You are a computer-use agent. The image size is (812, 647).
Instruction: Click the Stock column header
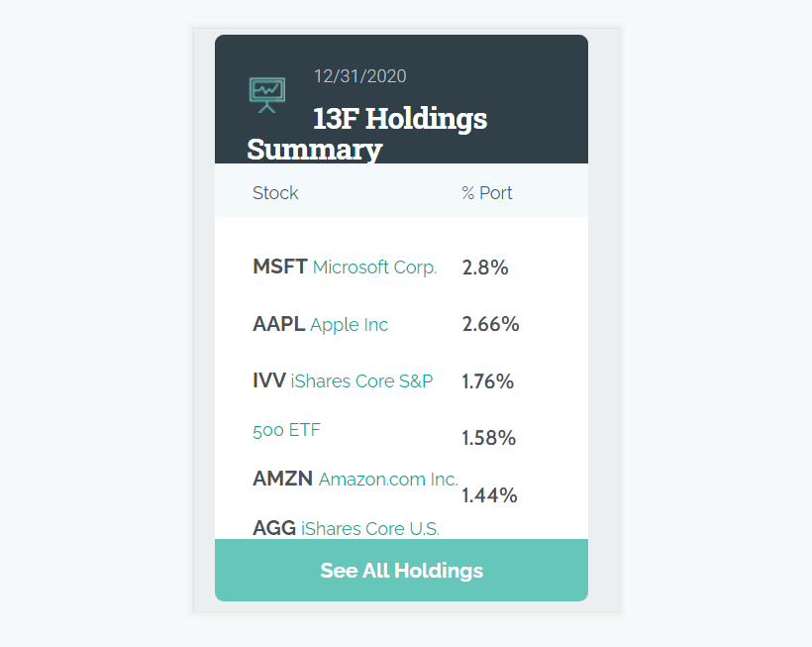pos(275,193)
